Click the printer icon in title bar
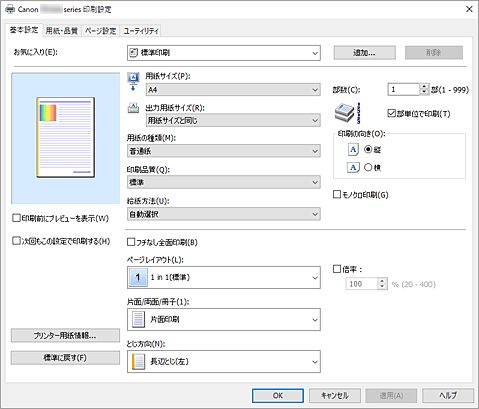 [x=10, y=9]
